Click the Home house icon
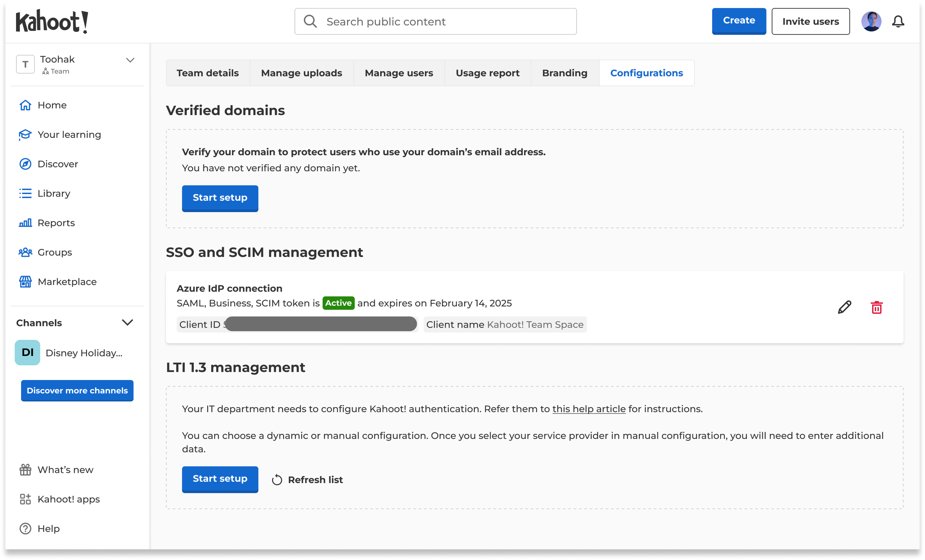925x560 pixels. tap(25, 105)
